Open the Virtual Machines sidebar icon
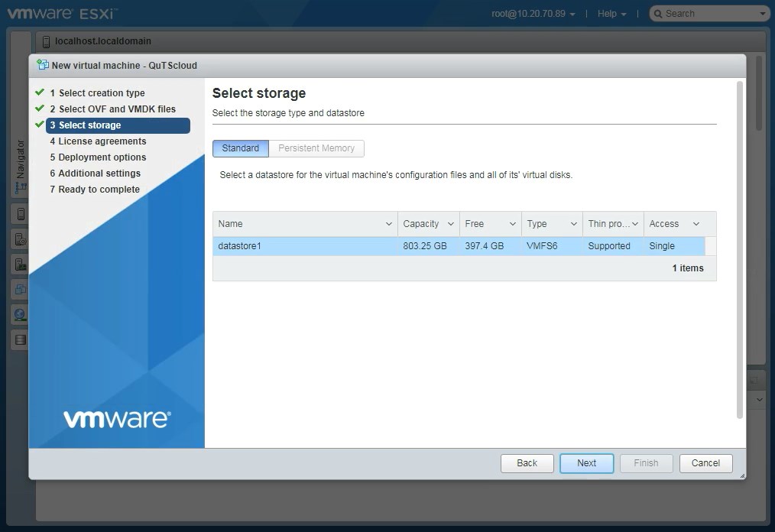 pos(21,289)
